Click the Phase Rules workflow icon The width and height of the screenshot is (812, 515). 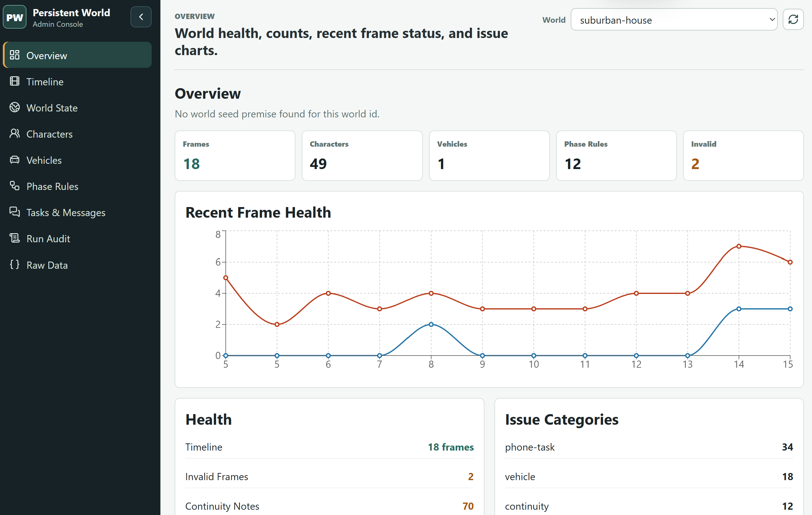[x=15, y=186]
